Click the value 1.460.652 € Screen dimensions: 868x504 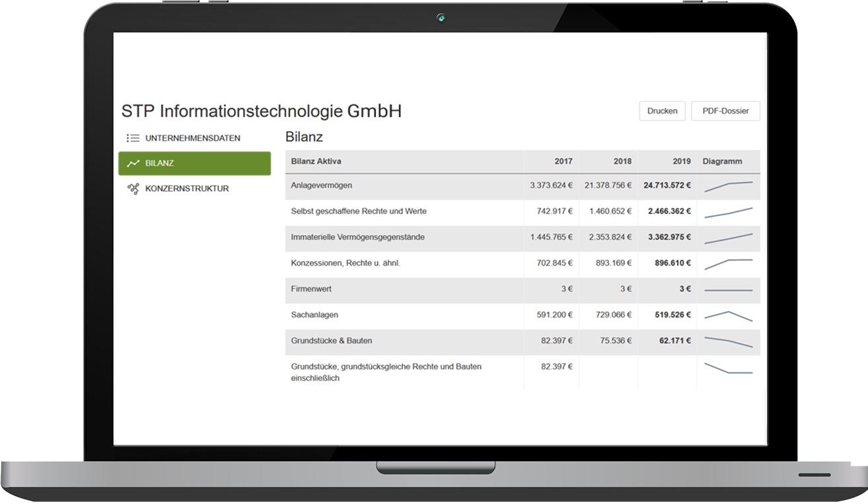610,211
